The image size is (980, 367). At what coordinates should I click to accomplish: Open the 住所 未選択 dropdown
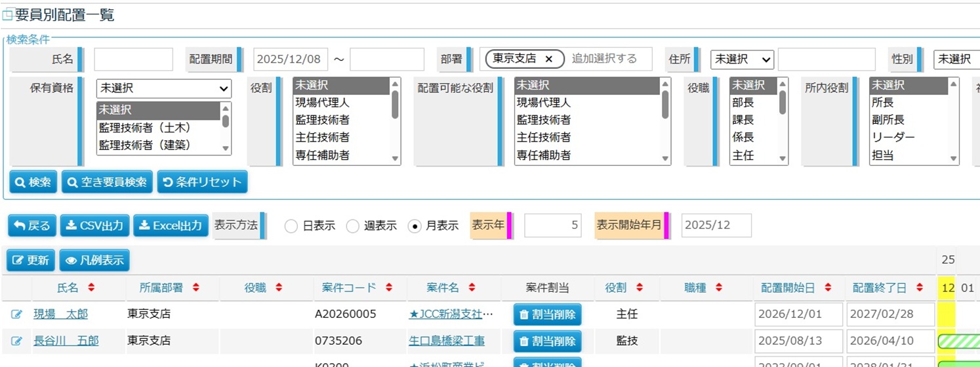coord(742,59)
